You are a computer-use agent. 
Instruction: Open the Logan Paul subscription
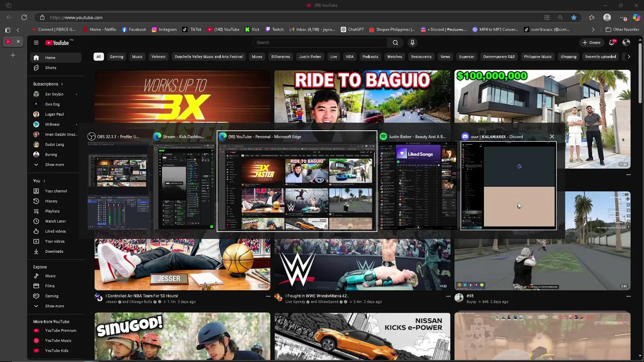coord(54,114)
